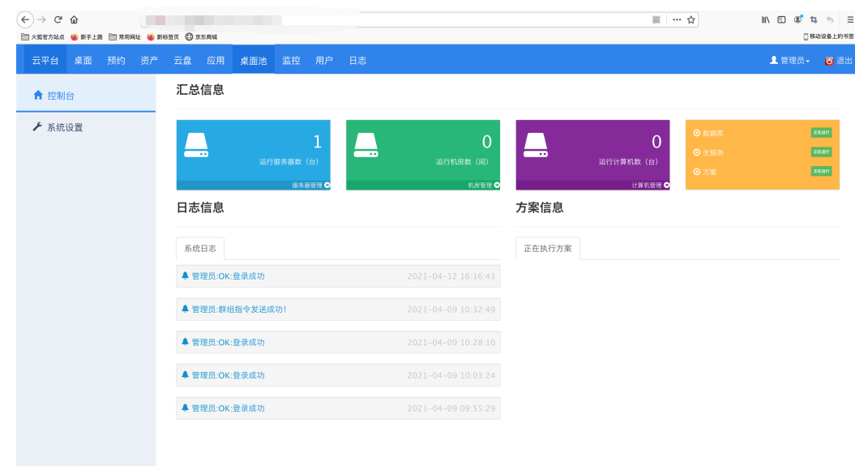Click the 运行服务器数 count on blue card

pyautogui.click(x=317, y=142)
